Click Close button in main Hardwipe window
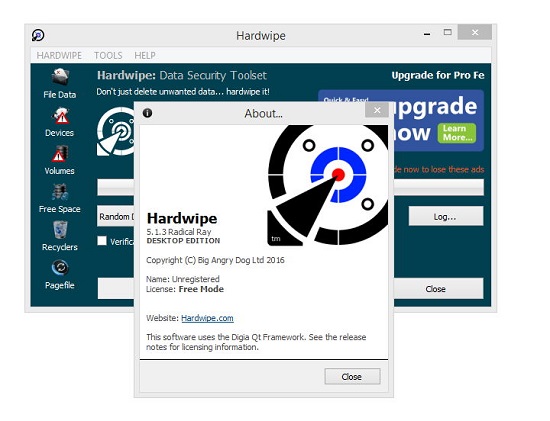 tap(438, 289)
